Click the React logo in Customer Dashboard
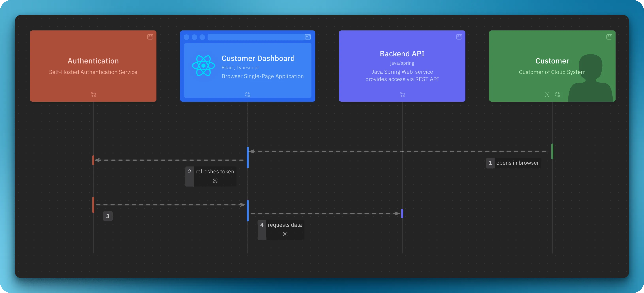 [x=203, y=66]
